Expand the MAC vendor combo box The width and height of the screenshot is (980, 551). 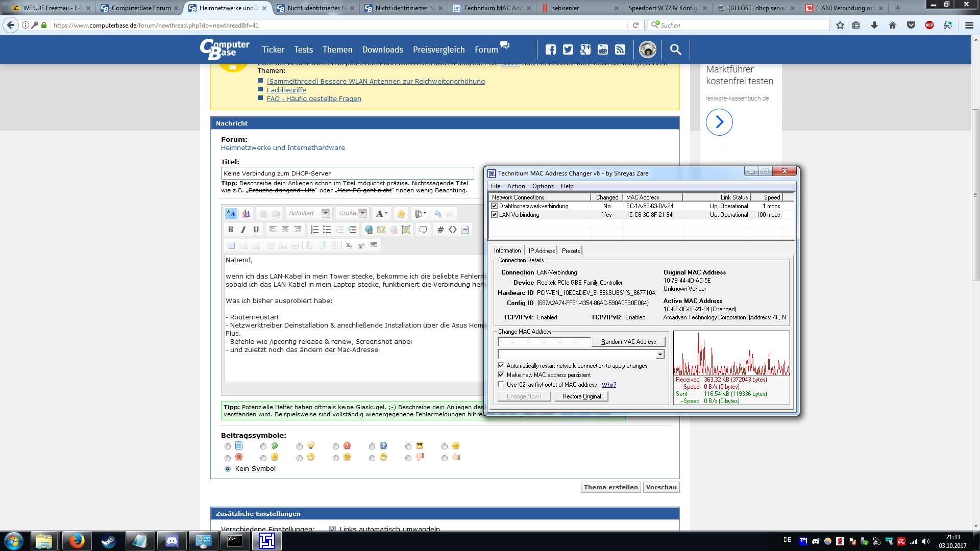(x=660, y=355)
